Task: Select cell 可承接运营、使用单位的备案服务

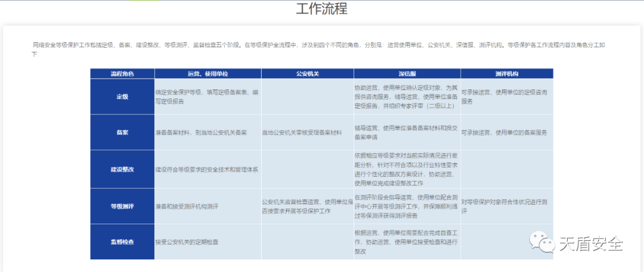Action: coord(507,132)
